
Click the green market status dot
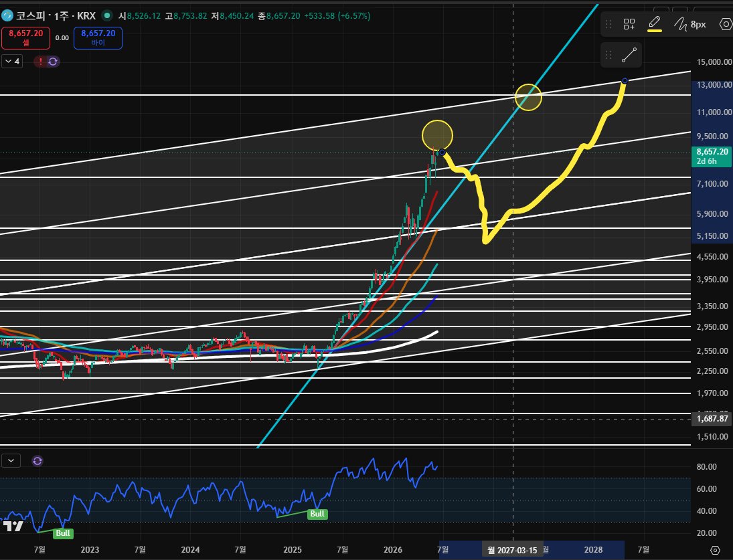pos(107,16)
